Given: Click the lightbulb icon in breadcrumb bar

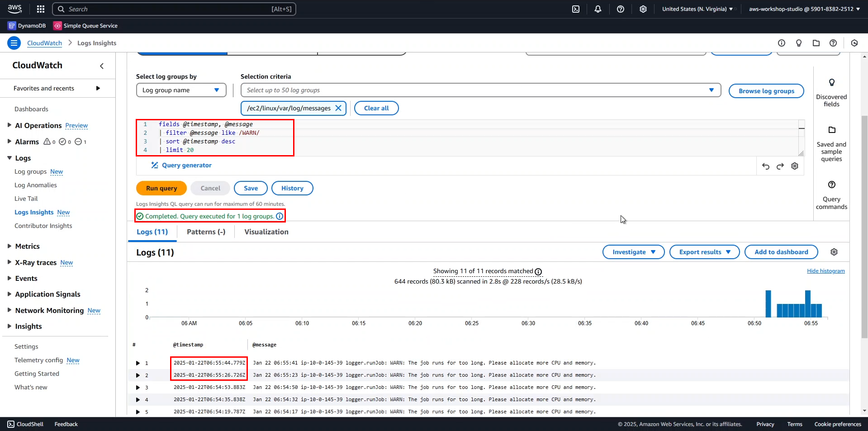Looking at the screenshot, I should [x=799, y=43].
